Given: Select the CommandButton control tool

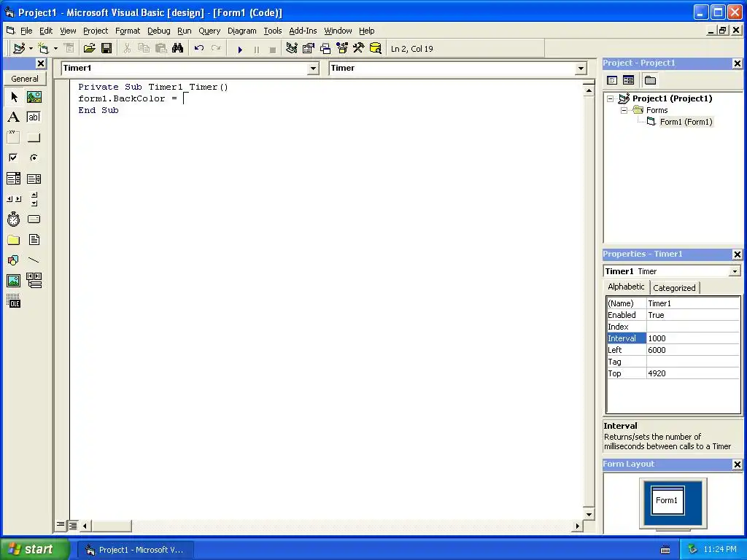Looking at the screenshot, I should click(34, 138).
